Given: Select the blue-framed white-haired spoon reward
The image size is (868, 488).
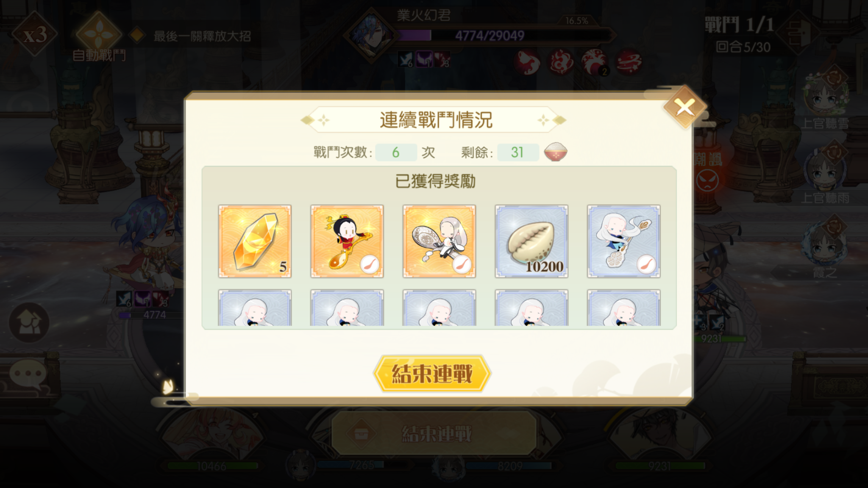Looking at the screenshot, I should pos(623,241).
